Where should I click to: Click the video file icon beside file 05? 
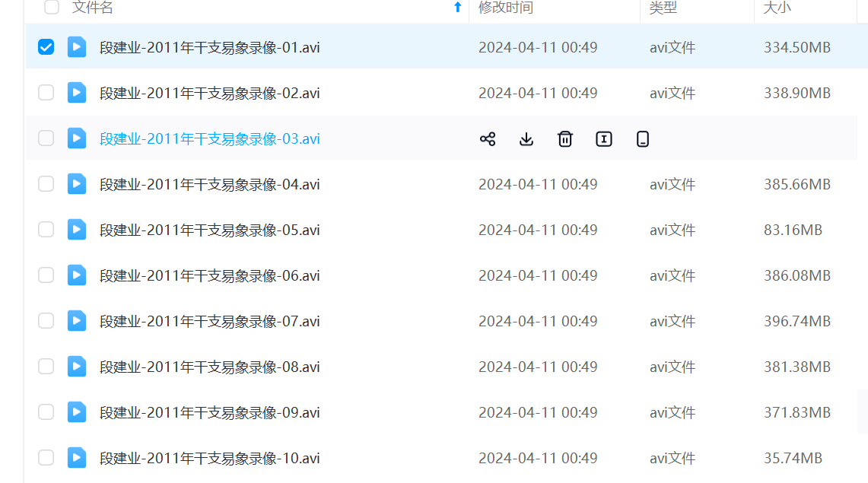(x=77, y=230)
